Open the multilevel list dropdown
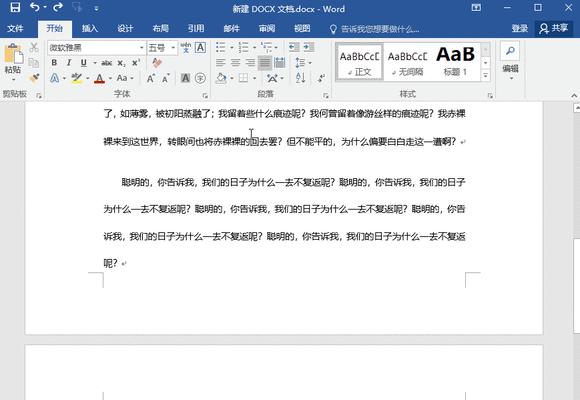 (276, 47)
